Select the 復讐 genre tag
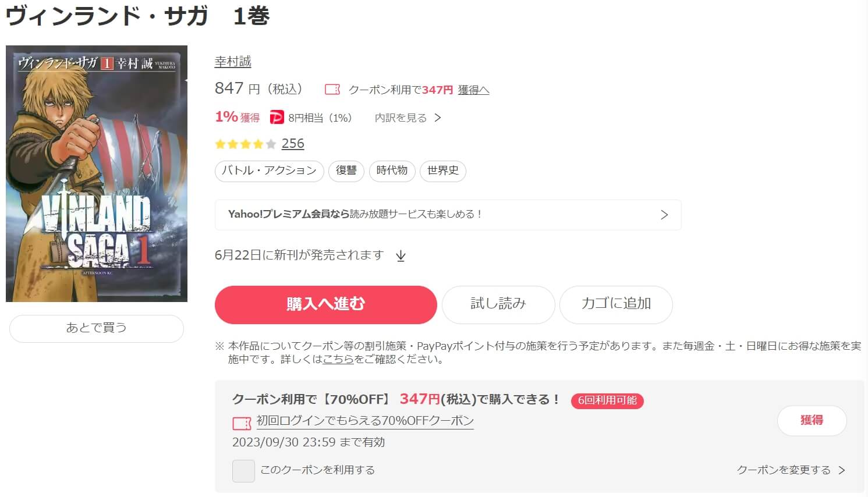The width and height of the screenshot is (868, 497). (346, 171)
